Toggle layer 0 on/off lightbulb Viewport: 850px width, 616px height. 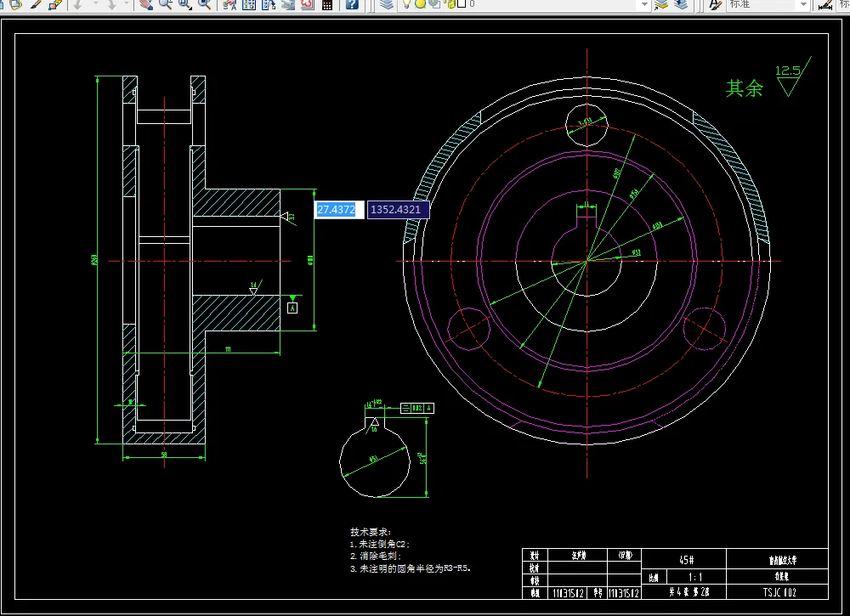[407, 4]
